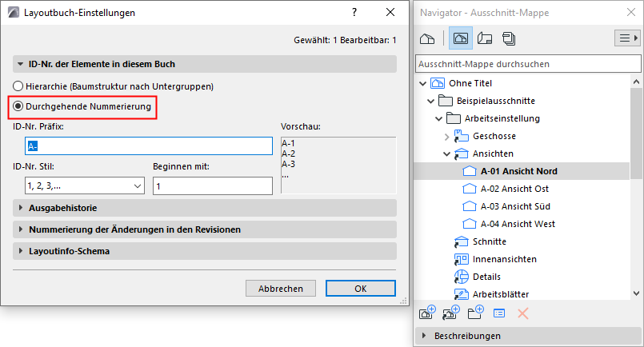This screenshot has width=644, height=347.
Task: Open the ID-Nr. Stil dropdown
Action: pos(78,185)
